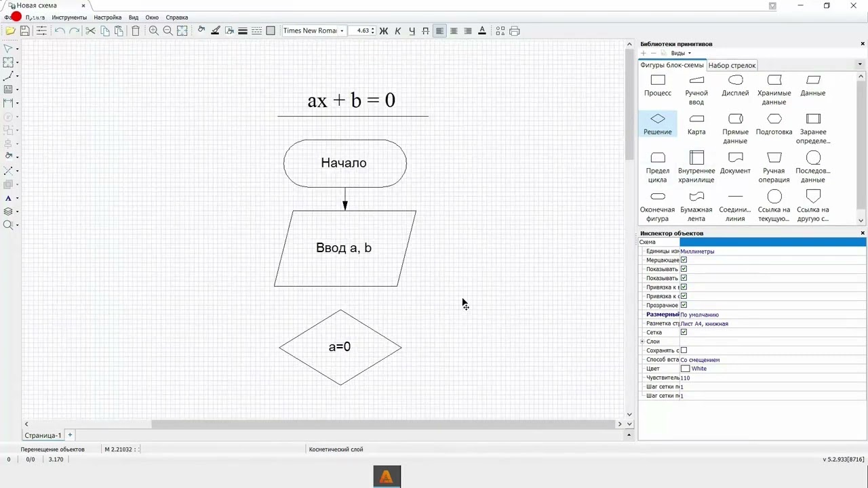Undo the last action
The image size is (868, 488).
(x=60, y=30)
